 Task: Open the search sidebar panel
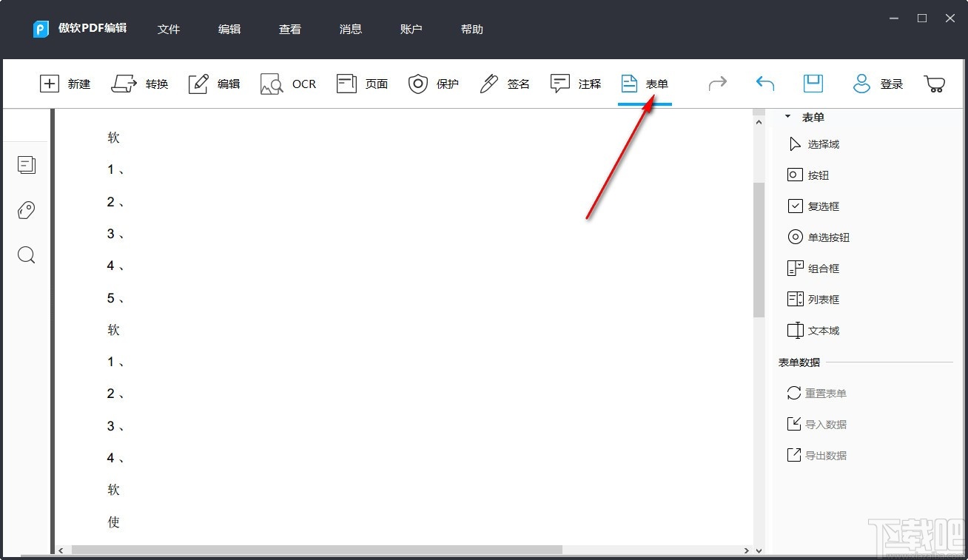pos(27,255)
